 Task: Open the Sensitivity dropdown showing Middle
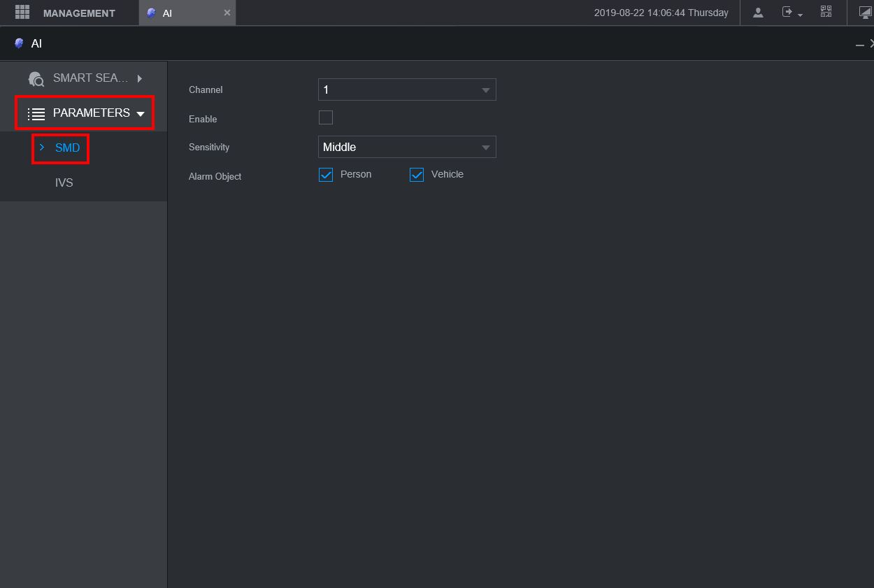(407, 147)
